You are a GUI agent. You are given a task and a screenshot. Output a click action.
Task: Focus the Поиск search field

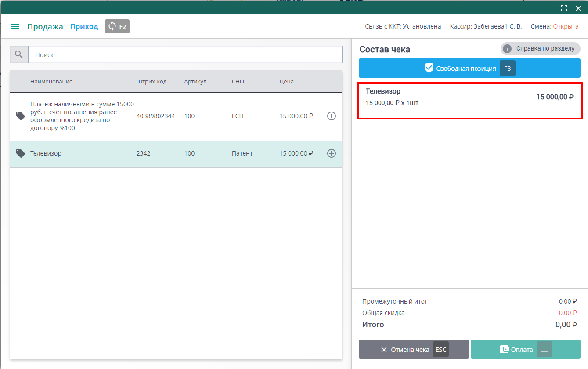(185, 55)
